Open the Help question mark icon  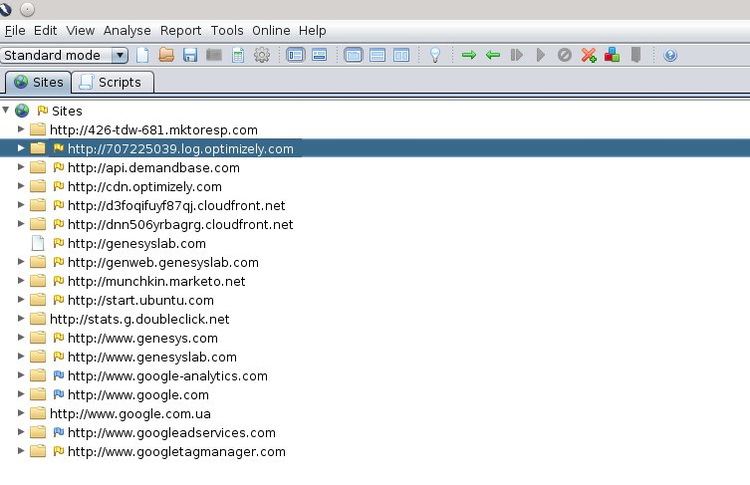pyautogui.click(x=670, y=55)
